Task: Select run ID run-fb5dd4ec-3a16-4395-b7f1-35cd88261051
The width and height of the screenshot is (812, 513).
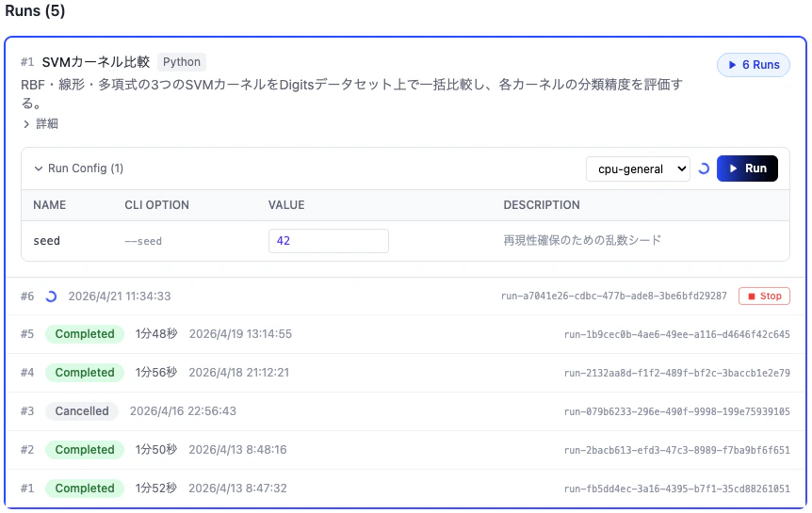Action: pyautogui.click(x=677, y=489)
